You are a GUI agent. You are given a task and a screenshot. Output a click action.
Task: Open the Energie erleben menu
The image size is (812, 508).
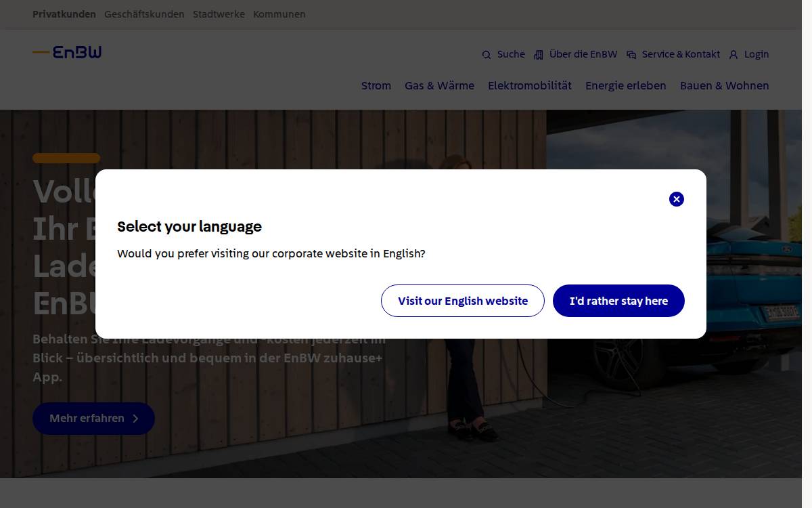[626, 85]
